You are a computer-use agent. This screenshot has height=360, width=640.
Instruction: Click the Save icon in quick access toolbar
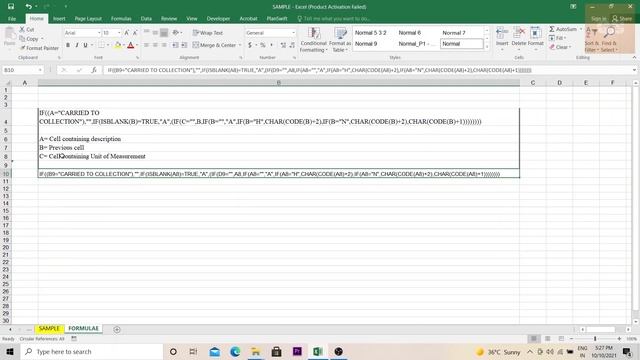coord(11,7)
